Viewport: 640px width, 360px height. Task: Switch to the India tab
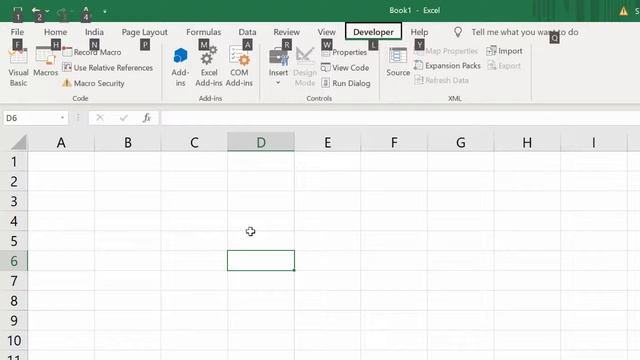(94, 32)
